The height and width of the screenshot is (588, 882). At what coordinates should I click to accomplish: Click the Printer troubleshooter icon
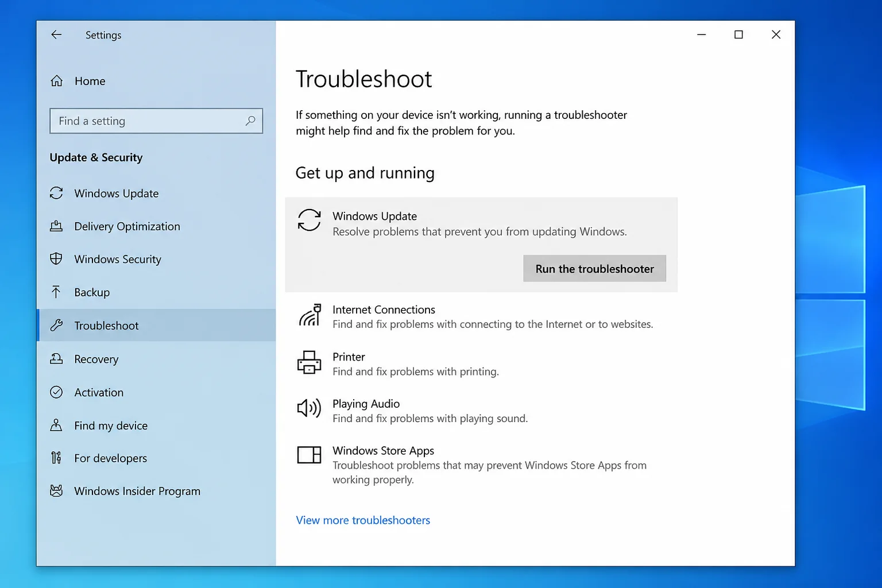309,362
